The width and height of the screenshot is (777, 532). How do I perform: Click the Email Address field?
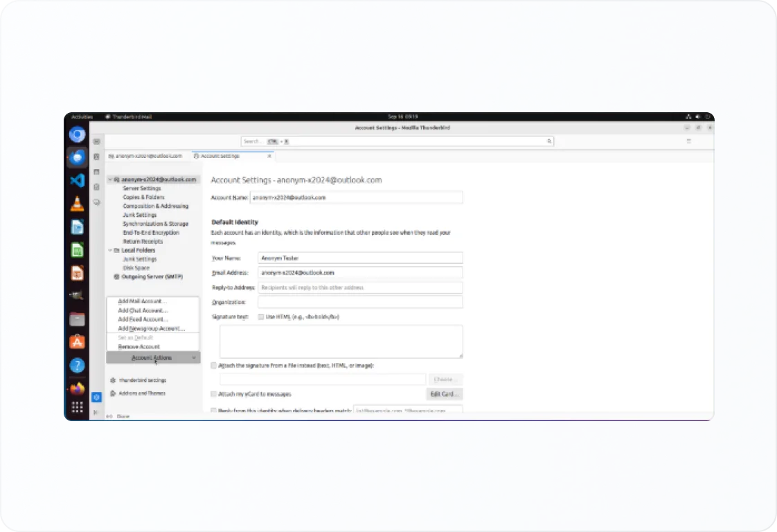(360, 273)
